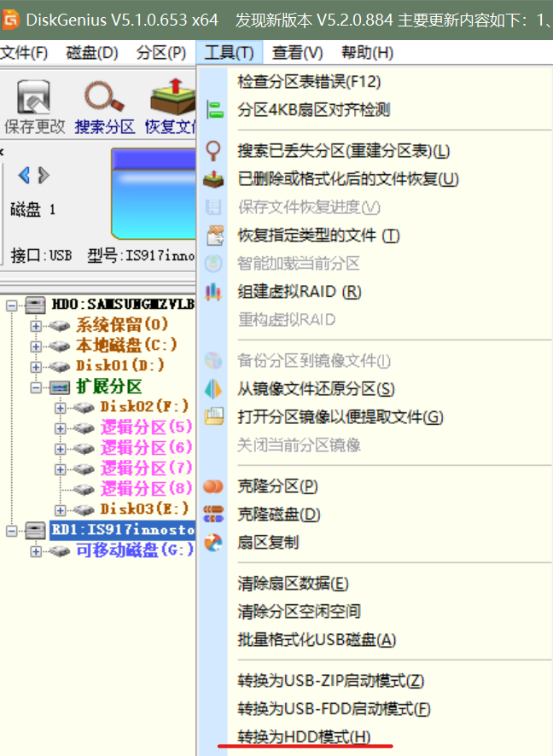Open the 查看(V) menu
Screen dimensions: 553x756
[298, 52]
